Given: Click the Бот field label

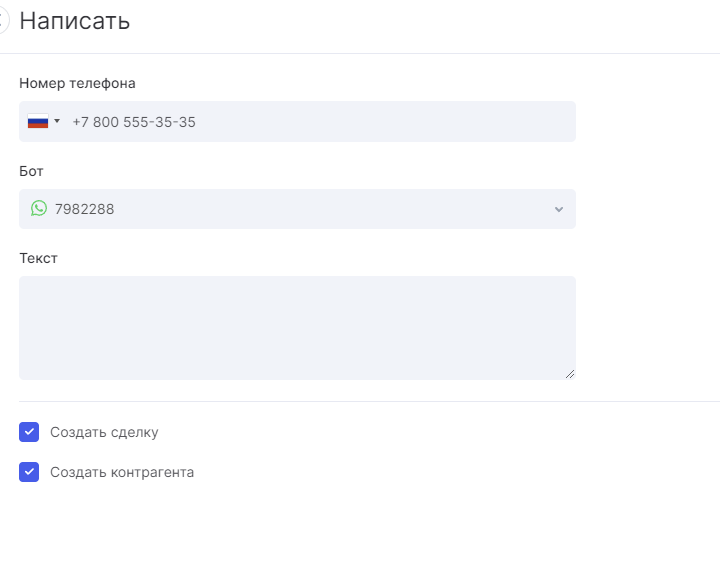Looking at the screenshot, I should click(x=31, y=171).
